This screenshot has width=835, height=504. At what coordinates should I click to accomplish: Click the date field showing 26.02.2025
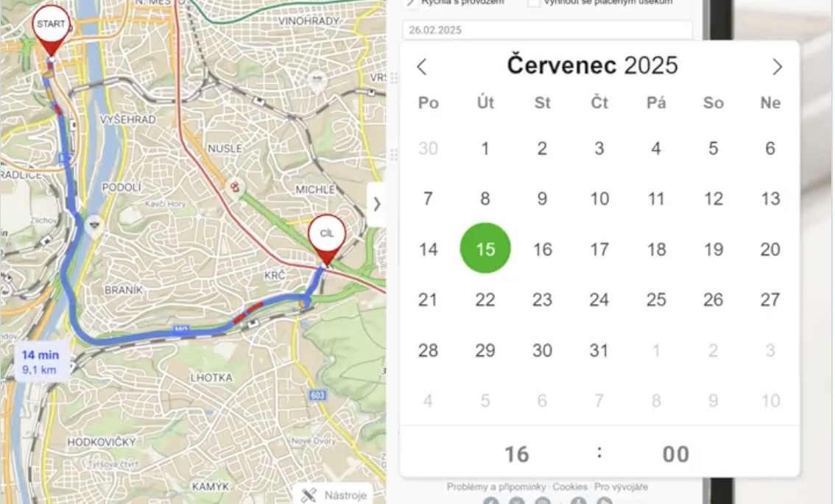pos(547,30)
